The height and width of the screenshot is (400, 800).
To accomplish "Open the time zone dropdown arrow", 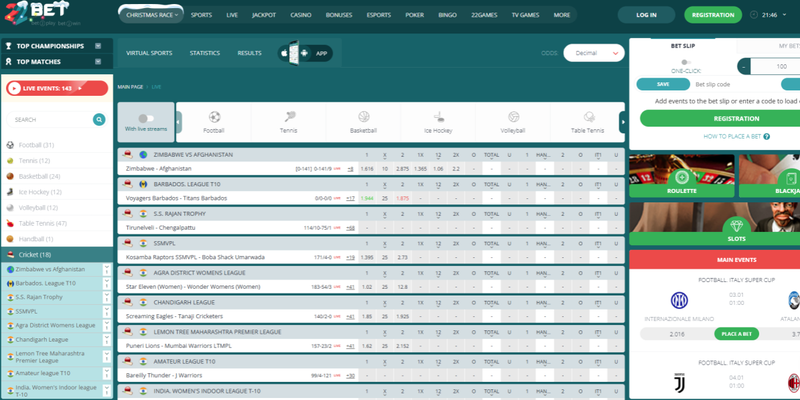I will pyautogui.click(x=784, y=15).
